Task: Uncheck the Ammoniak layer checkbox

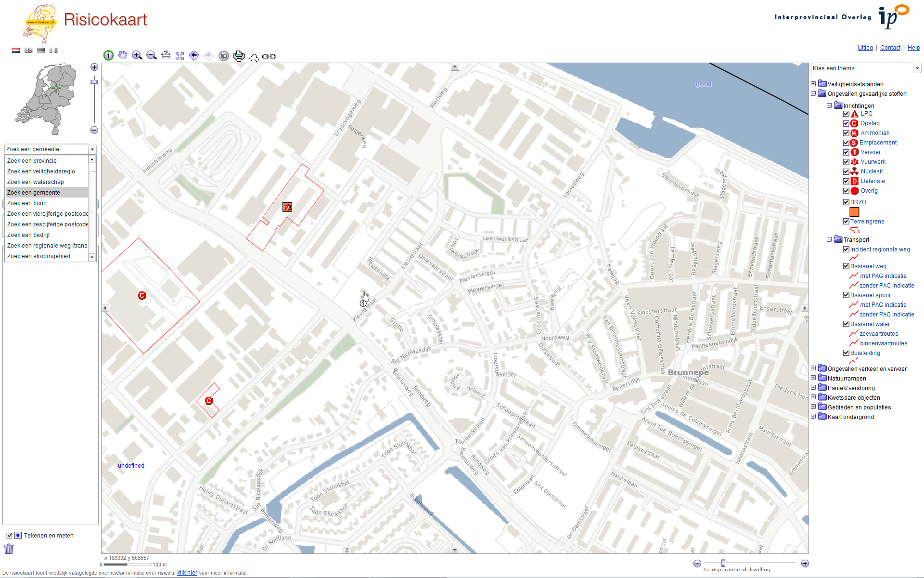Action: [846, 133]
